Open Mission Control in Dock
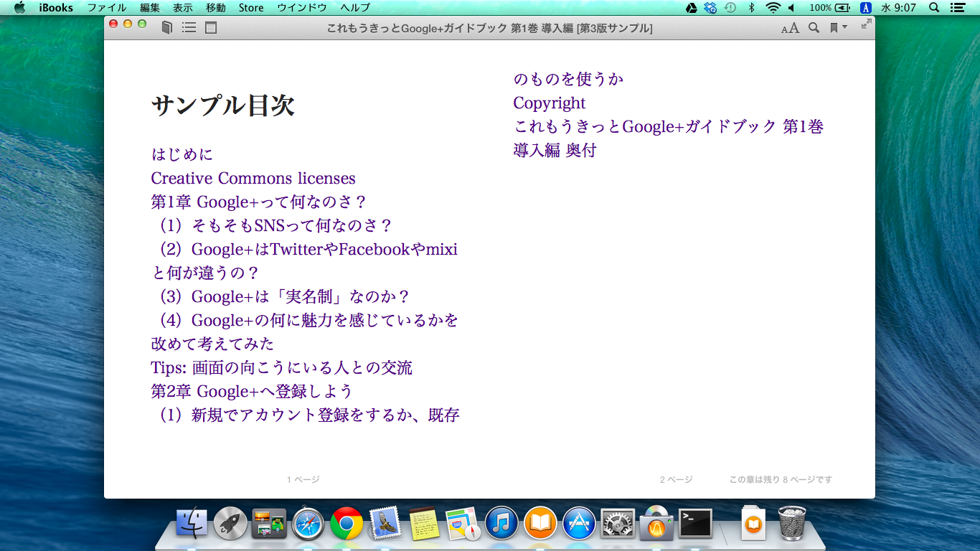980x551 pixels. tap(269, 524)
